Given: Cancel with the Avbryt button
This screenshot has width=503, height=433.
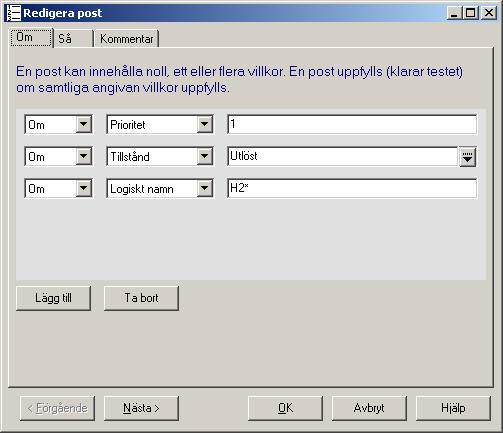Looking at the screenshot, I should pos(369,408).
